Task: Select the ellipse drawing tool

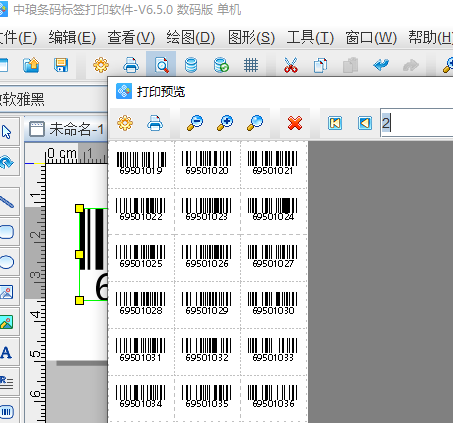Action: [x=7, y=262]
